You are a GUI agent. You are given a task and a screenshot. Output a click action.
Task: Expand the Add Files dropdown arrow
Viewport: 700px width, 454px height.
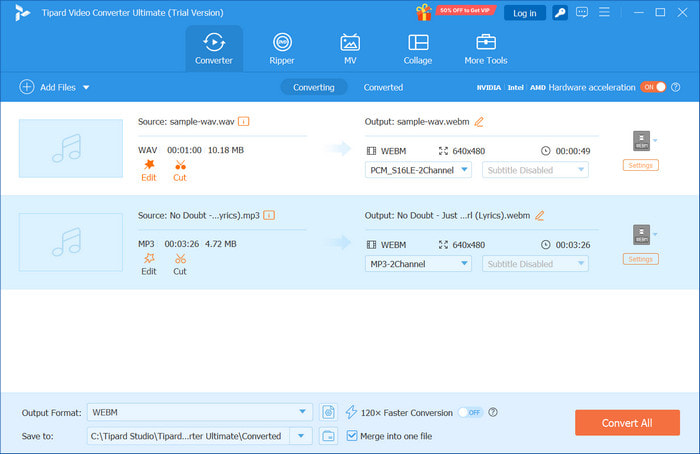pyautogui.click(x=86, y=87)
